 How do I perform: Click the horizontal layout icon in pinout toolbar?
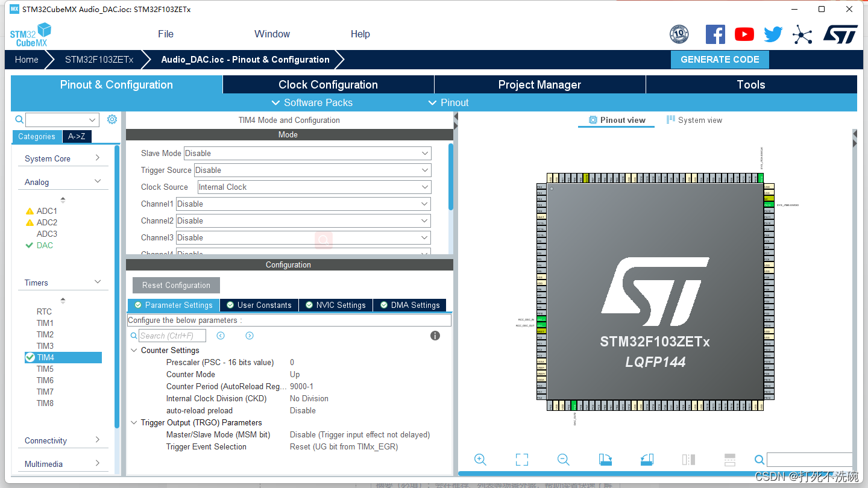tap(730, 460)
